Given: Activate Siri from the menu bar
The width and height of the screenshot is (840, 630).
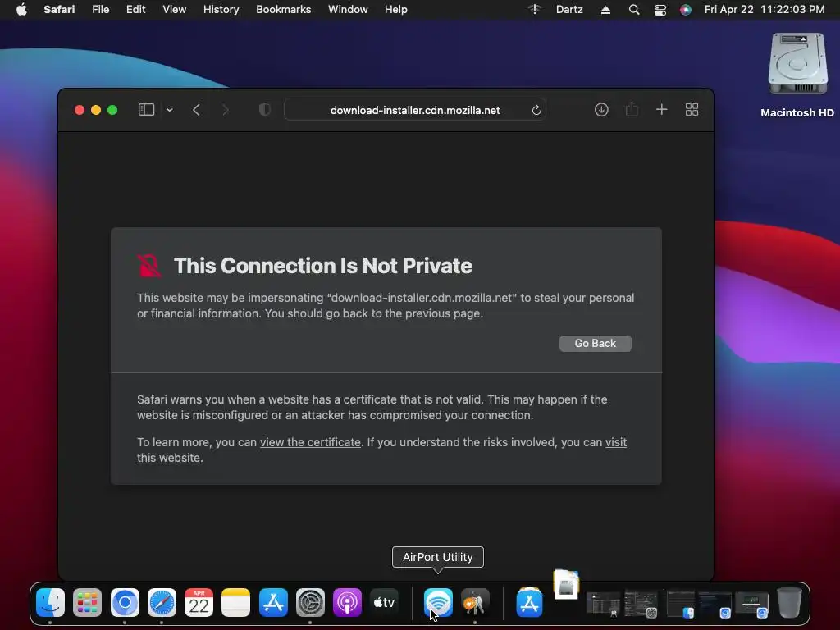Looking at the screenshot, I should (x=686, y=10).
